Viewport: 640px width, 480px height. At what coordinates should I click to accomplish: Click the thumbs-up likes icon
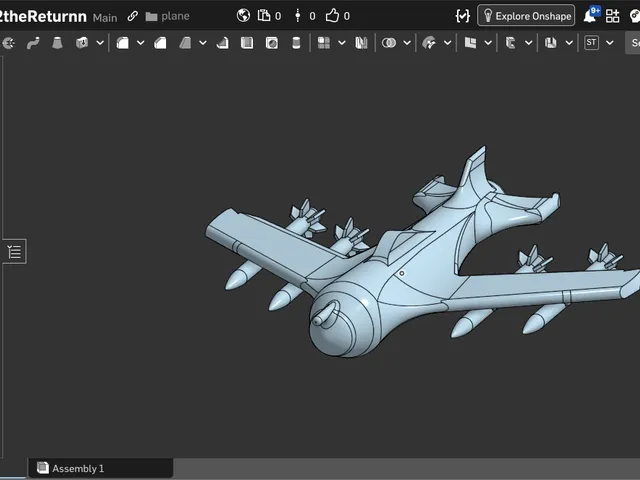332,16
